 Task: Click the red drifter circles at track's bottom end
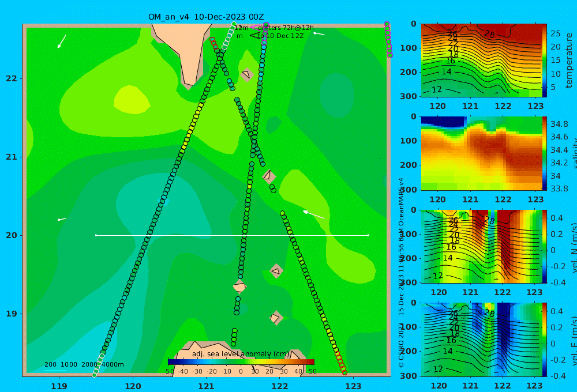tap(341, 363)
